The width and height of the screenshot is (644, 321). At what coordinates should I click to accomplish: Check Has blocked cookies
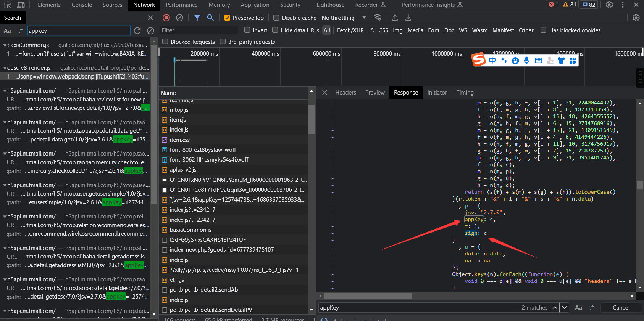click(x=543, y=30)
